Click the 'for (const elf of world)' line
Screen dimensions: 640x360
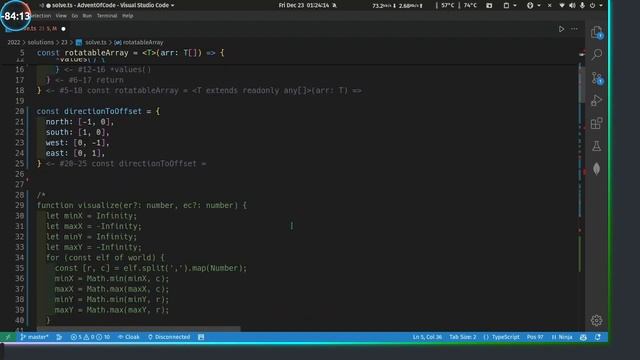[x=105, y=258]
